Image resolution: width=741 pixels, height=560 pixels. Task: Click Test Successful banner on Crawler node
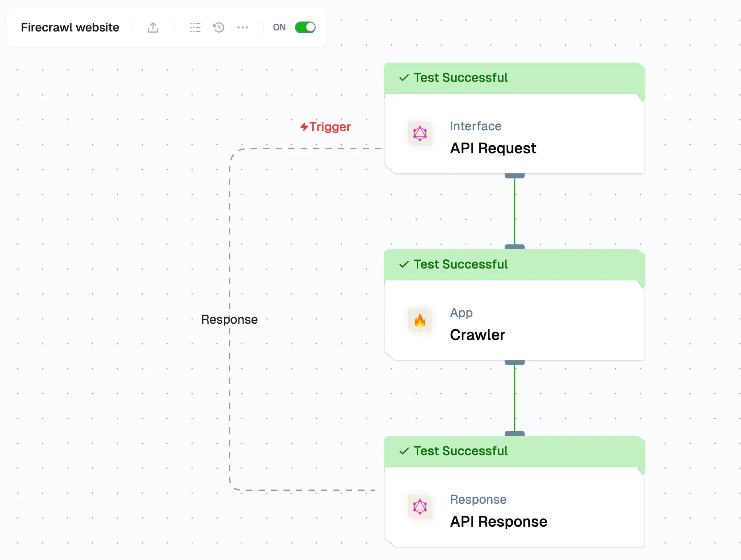point(461,264)
